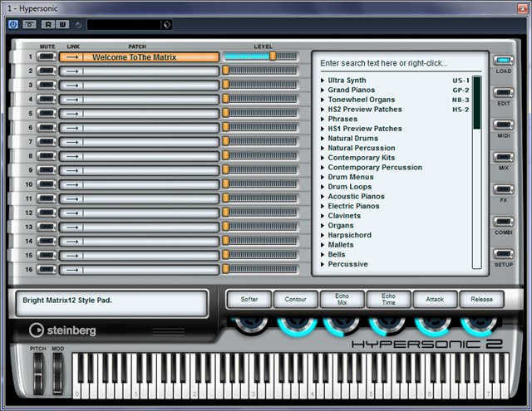Screen dimensions: 532x411
Task: Click the link arrow on channel 2
Action: pos(72,71)
